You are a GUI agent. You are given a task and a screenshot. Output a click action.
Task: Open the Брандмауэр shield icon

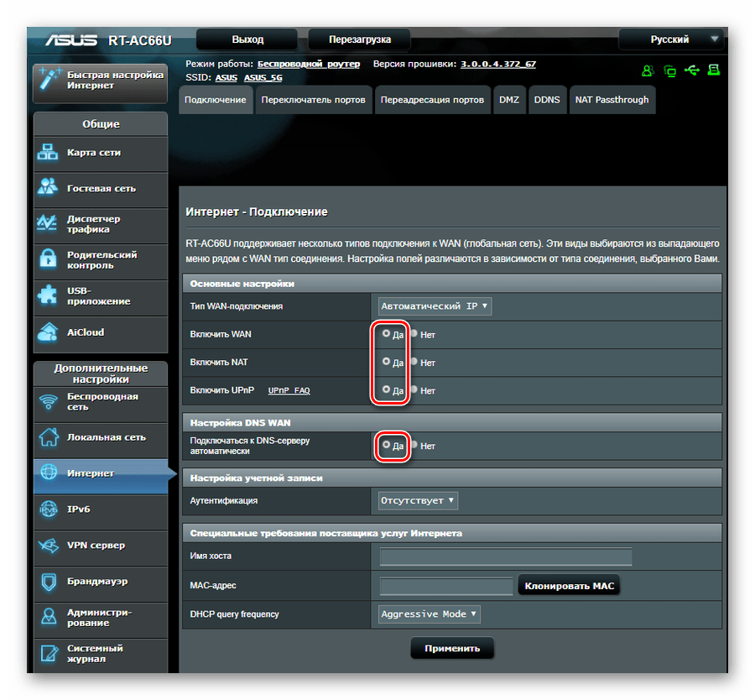coord(49,582)
